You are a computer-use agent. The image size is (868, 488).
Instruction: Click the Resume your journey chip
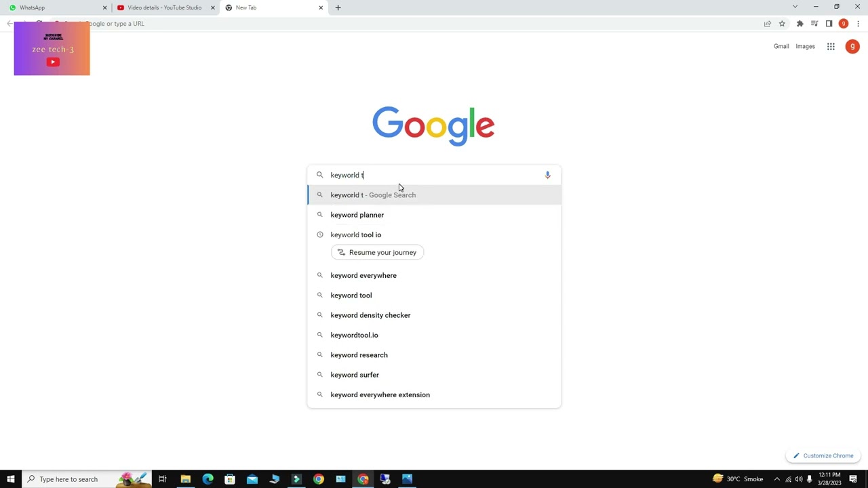[377, 252]
